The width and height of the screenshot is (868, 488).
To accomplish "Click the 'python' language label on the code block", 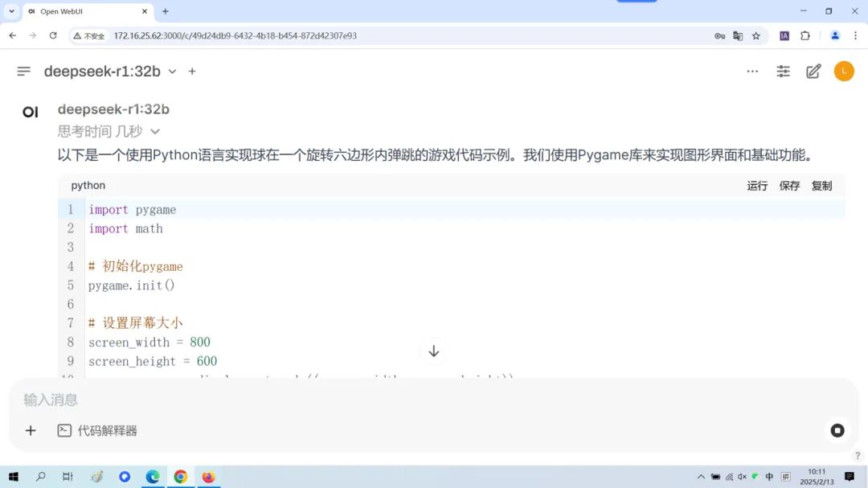I will 88,186.
